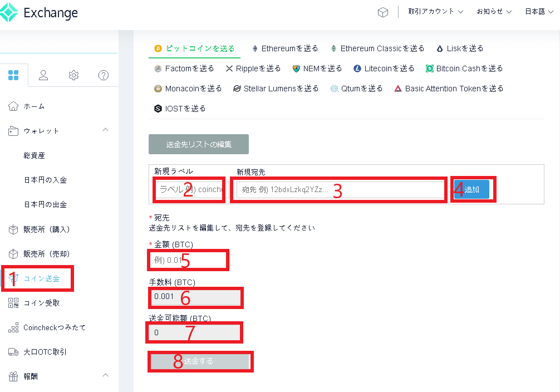This screenshot has width=560, height=392.
Task: Open the help question mark tab
Action: coord(104,75)
